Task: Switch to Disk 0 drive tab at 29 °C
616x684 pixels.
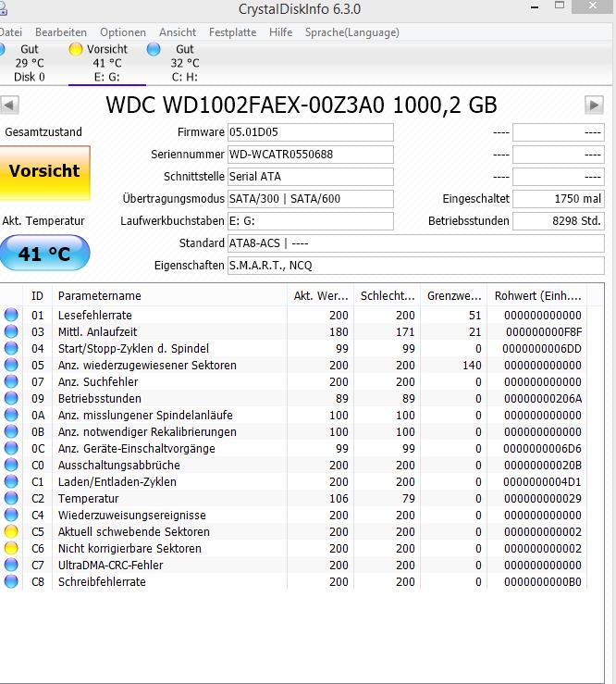Action: 30,63
